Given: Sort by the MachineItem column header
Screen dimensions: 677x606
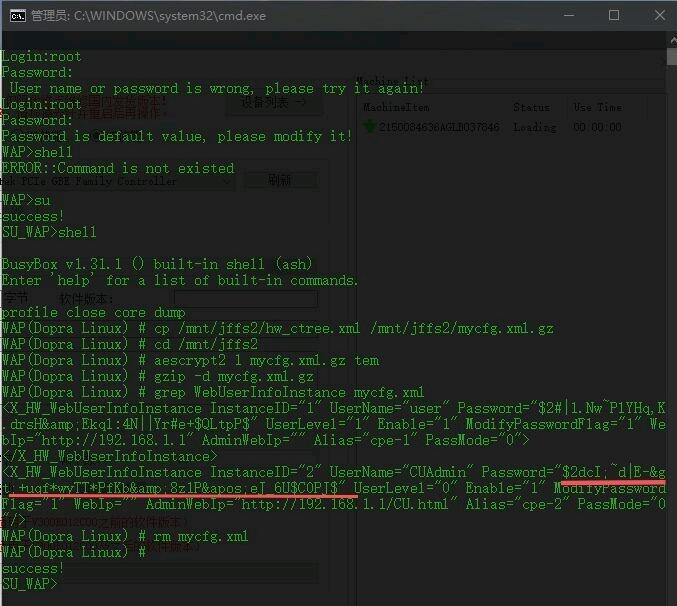Looking at the screenshot, I should click(x=396, y=107).
